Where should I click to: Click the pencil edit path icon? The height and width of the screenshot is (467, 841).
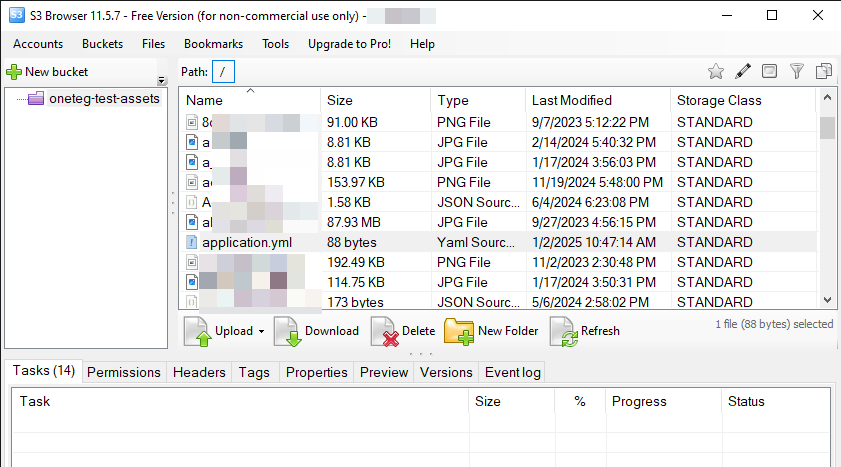click(743, 71)
